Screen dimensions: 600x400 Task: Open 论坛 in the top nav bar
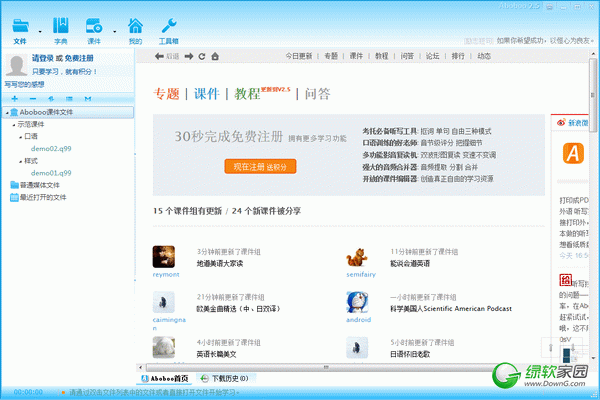point(432,56)
